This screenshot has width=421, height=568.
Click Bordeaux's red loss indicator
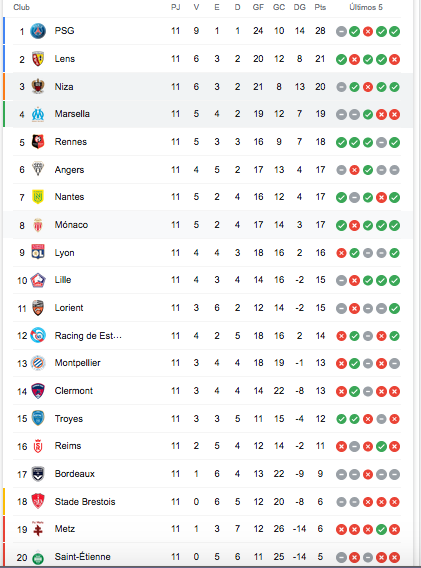pos(368,475)
